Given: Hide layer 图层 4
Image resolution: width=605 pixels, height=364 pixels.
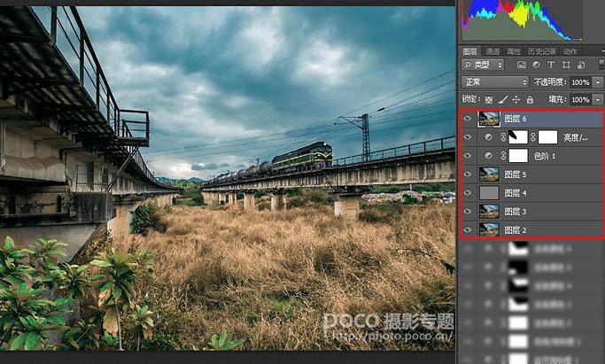Looking at the screenshot, I should click(468, 193).
